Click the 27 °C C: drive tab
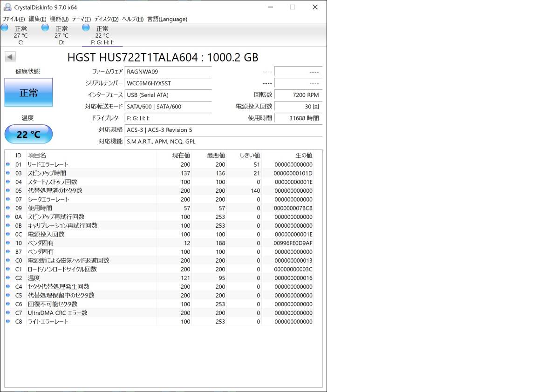This screenshot has height=392, width=559. pyautogui.click(x=20, y=35)
